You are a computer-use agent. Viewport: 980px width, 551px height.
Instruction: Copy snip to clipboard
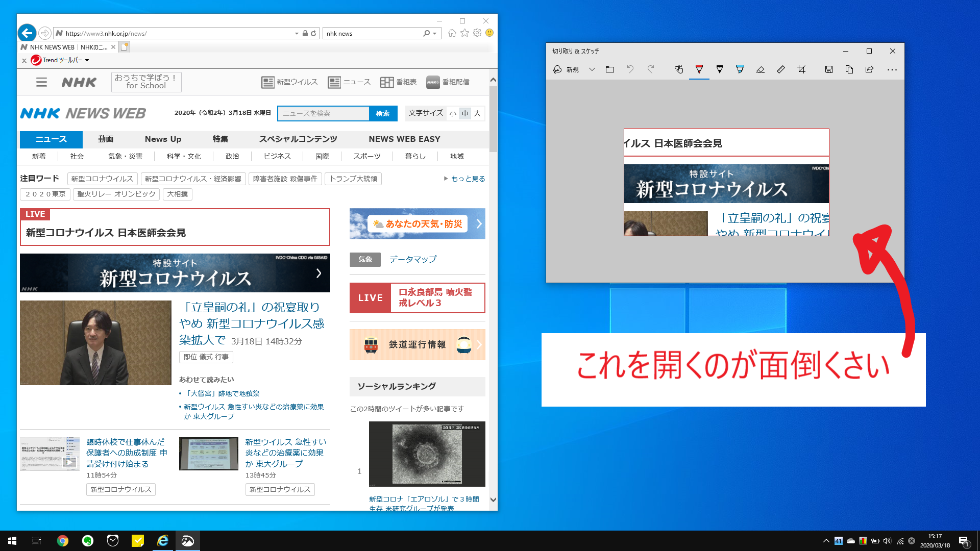coord(849,69)
